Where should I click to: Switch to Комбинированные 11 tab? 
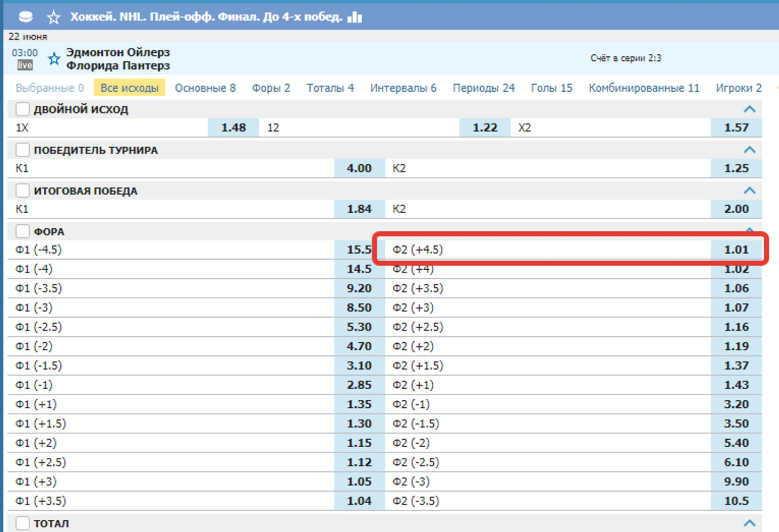pyautogui.click(x=644, y=88)
